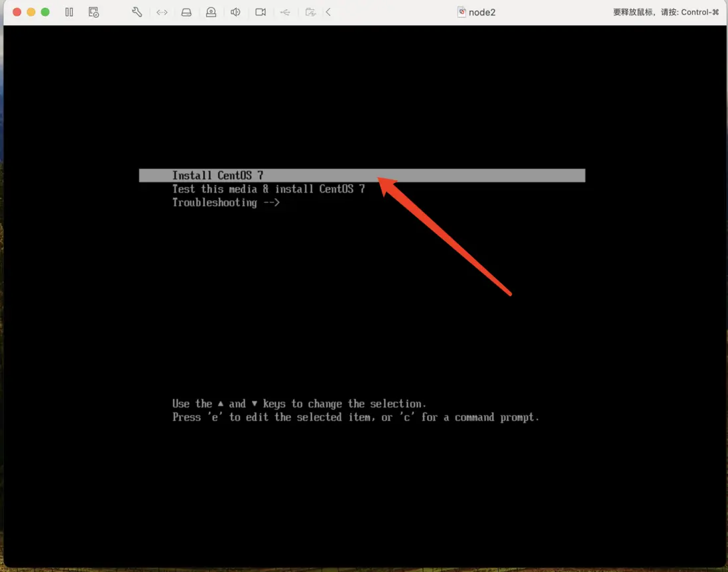Viewport: 728px width, 572px height.
Task: Open the shared folders icon
Action: [x=310, y=12]
